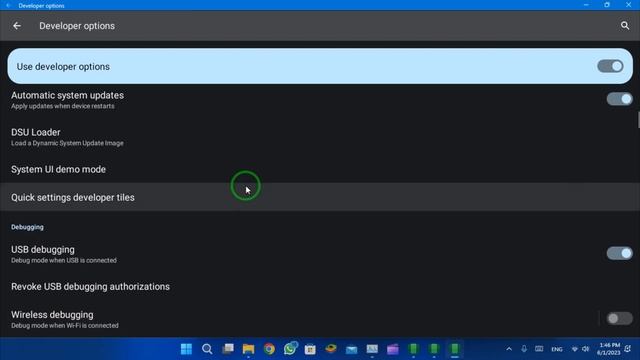
Task: Open Microsoft Store from taskbar
Action: tap(310, 349)
